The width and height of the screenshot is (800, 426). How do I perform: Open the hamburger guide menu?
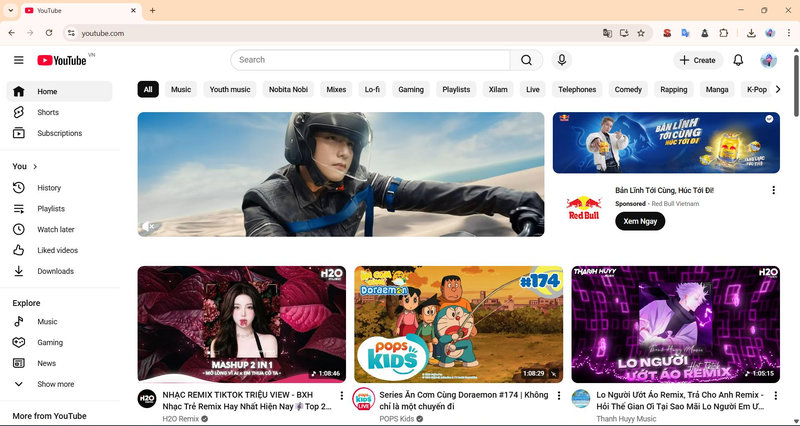19,60
